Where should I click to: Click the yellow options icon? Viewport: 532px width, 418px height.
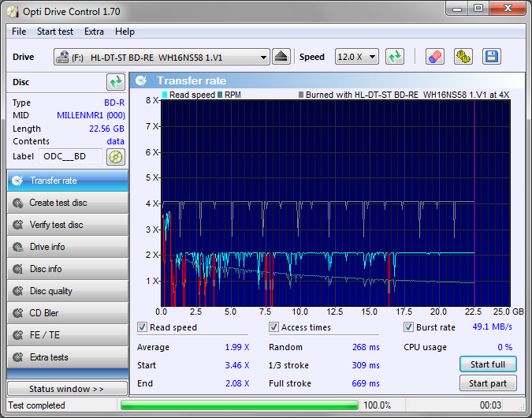[463, 57]
